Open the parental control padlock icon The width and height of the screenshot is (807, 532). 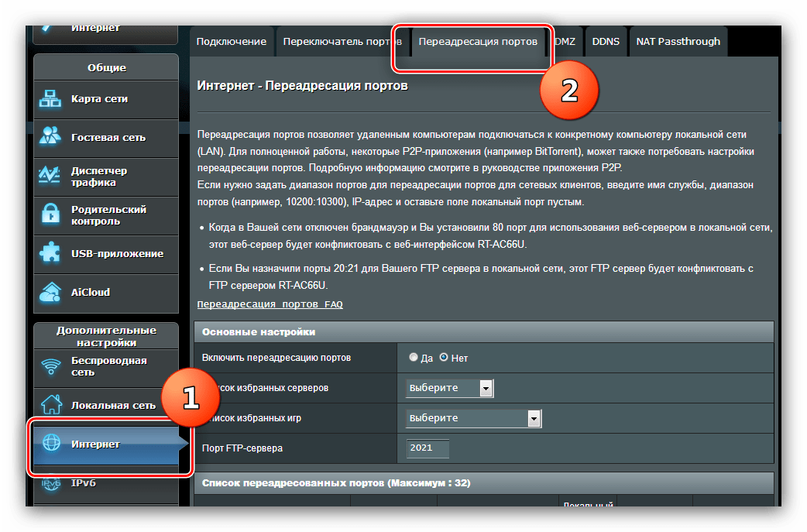(x=51, y=215)
